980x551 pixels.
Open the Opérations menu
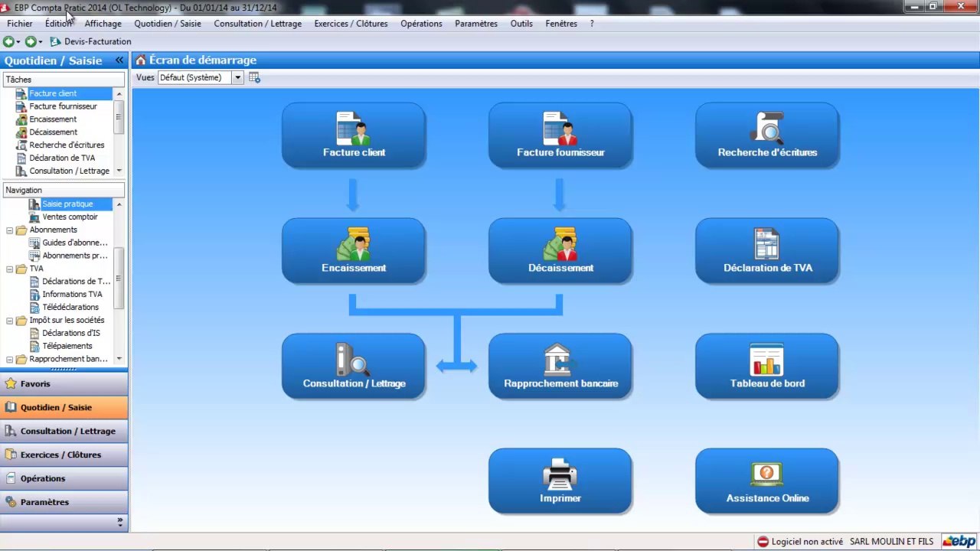421,24
